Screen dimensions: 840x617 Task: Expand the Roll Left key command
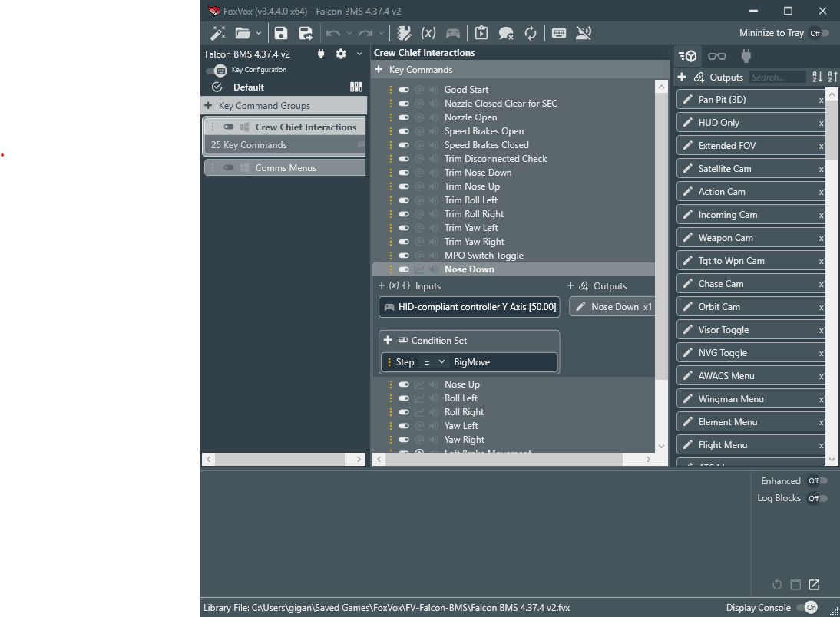coord(461,398)
